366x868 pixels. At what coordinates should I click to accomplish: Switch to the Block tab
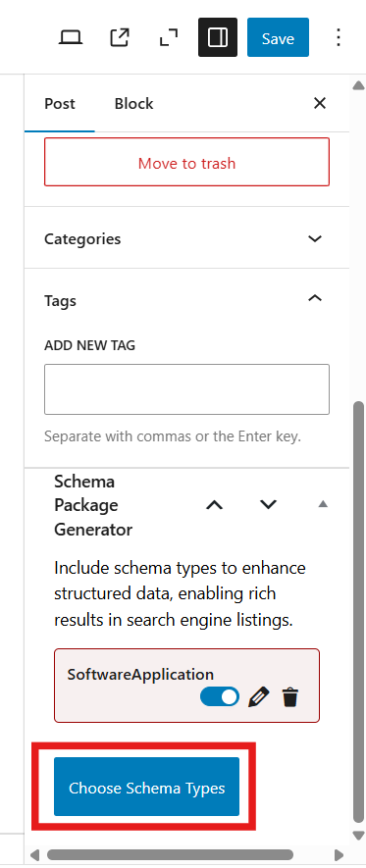[134, 104]
